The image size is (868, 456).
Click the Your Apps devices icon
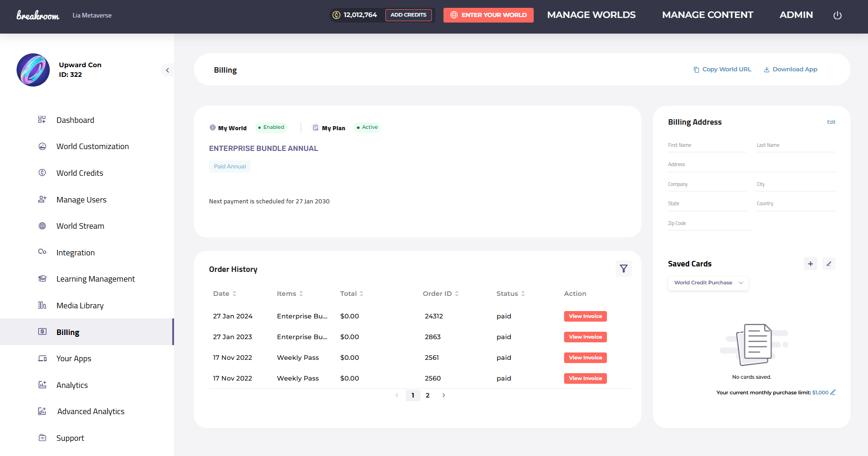pos(42,358)
